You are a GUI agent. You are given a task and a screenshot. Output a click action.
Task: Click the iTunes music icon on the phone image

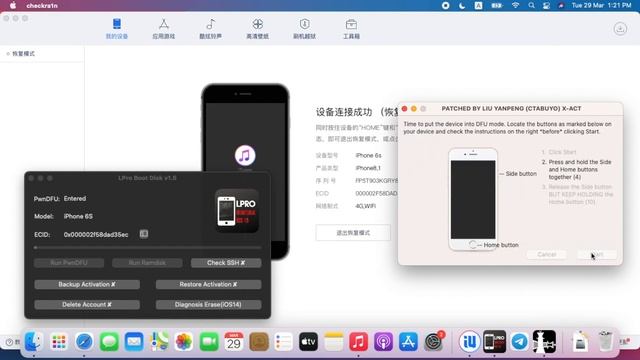[x=245, y=156]
